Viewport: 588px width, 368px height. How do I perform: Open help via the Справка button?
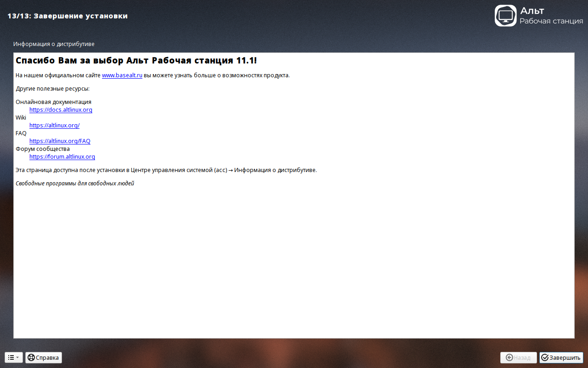tap(43, 357)
